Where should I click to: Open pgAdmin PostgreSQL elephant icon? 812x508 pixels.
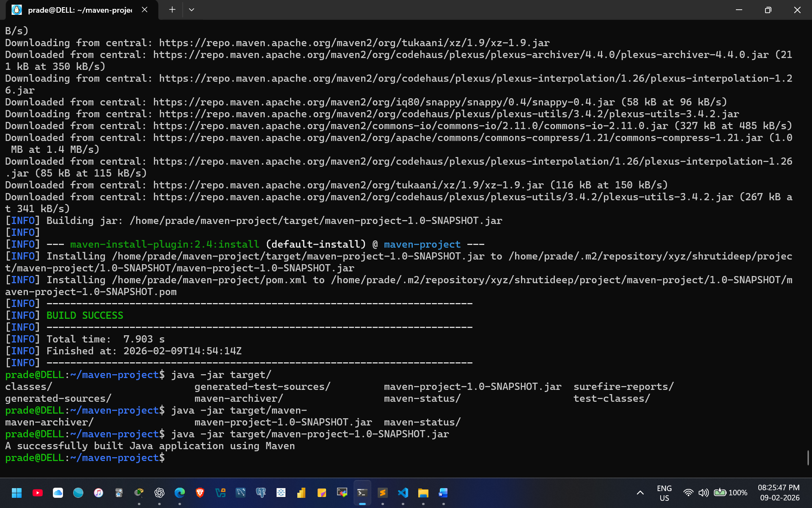261,493
